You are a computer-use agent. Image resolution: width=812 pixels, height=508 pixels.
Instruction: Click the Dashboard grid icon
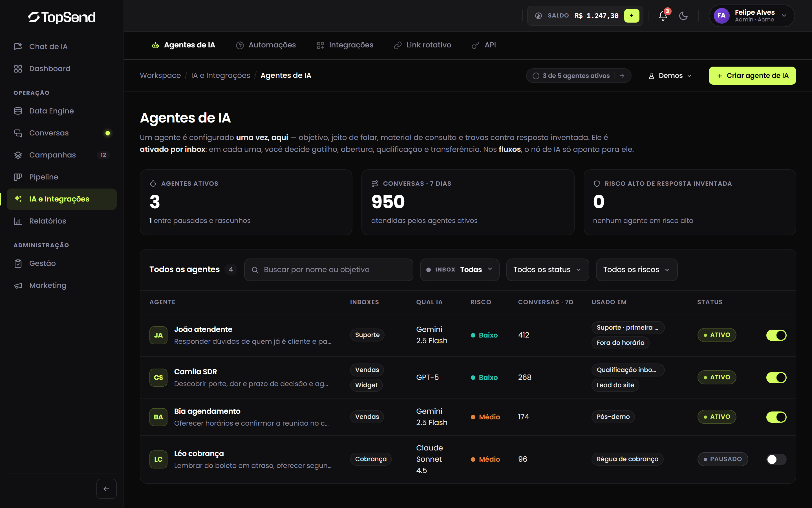click(x=18, y=69)
